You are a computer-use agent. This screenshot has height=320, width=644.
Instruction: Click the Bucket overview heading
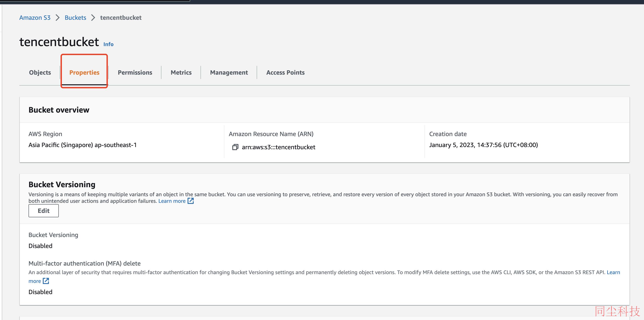point(59,110)
